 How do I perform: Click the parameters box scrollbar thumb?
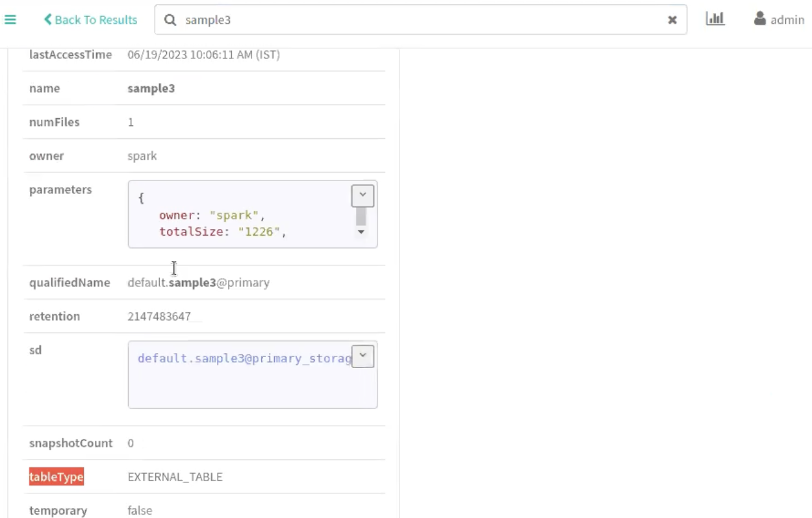361,216
